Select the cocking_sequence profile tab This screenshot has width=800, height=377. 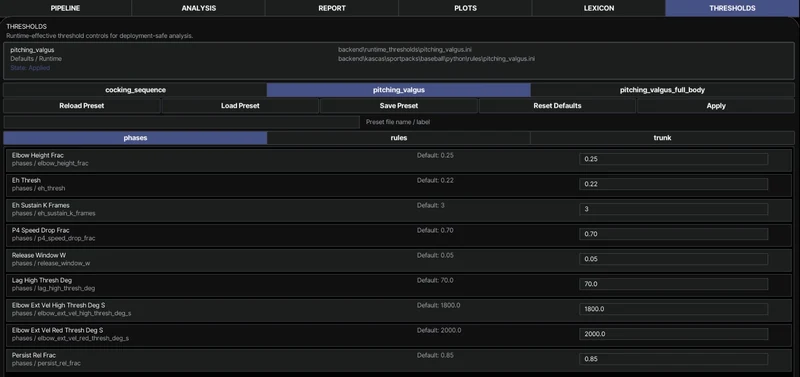click(x=135, y=90)
